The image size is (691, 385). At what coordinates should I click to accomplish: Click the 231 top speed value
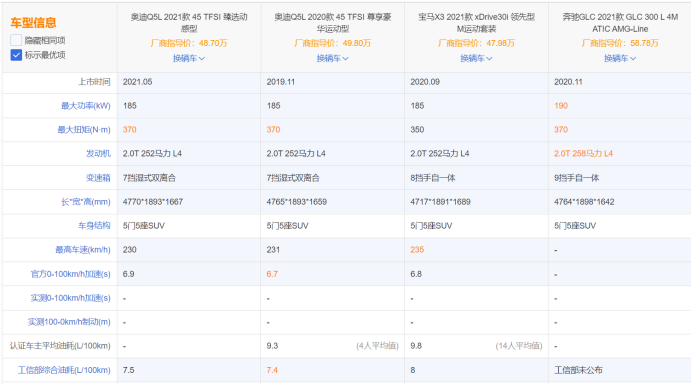[x=273, y=250]
